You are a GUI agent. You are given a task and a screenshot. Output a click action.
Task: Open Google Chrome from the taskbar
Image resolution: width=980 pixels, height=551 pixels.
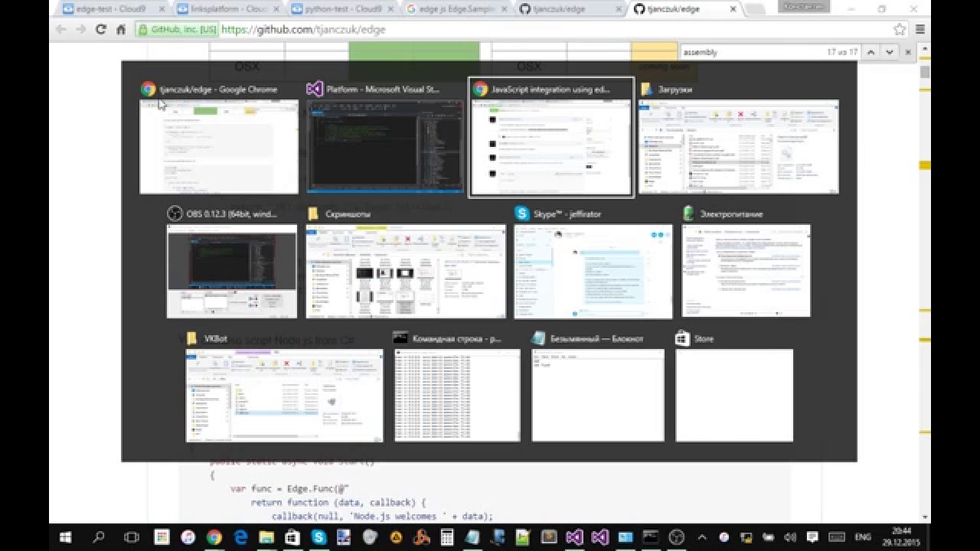point(214,537)
